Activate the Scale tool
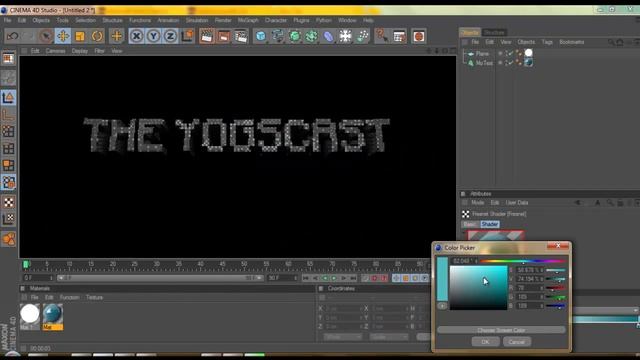640x360 pixels. point(80,36)
